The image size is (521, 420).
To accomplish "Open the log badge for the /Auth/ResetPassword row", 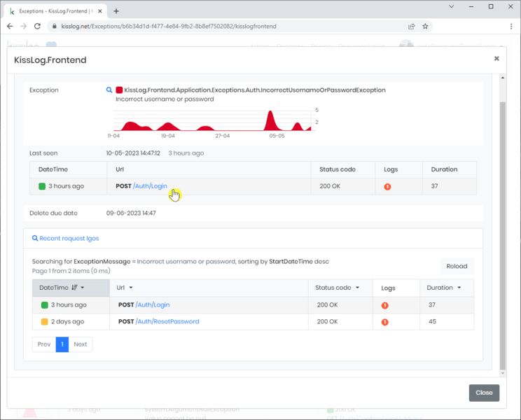I will (x=384, y=322).
